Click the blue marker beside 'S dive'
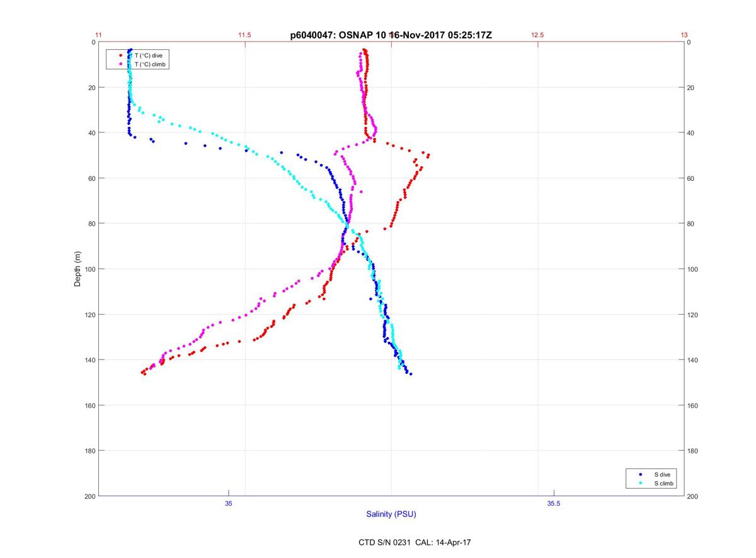The image size is (756, 558). click(641, 474)
